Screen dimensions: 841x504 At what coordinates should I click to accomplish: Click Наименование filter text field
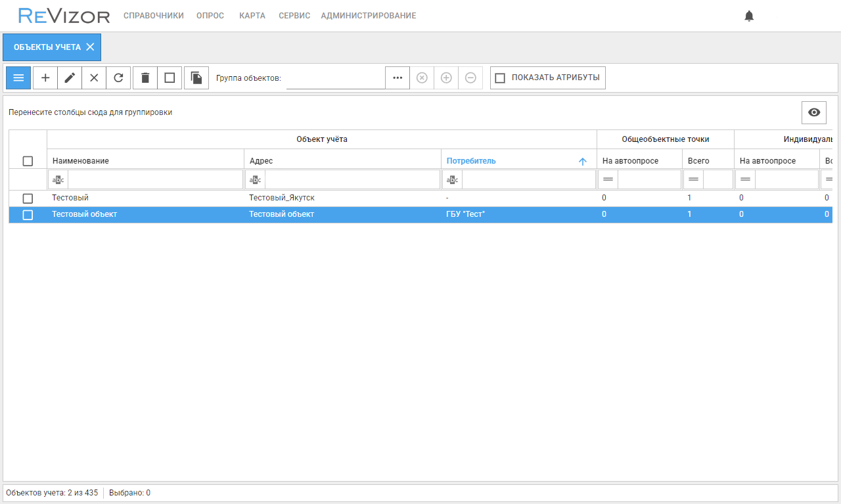(x=155, y=180)
